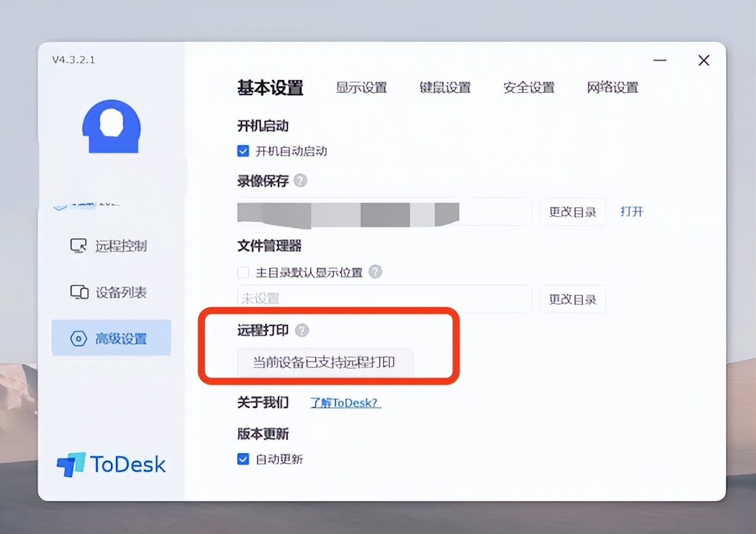Image resolution: width=756 pixels, height=534 pixels.
Task: Open the 网络设置 tab
Action: coord(611,88)
